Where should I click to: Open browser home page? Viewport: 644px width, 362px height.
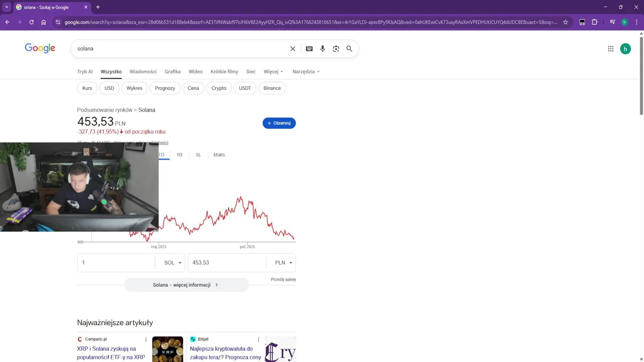(x=44, y=22)
